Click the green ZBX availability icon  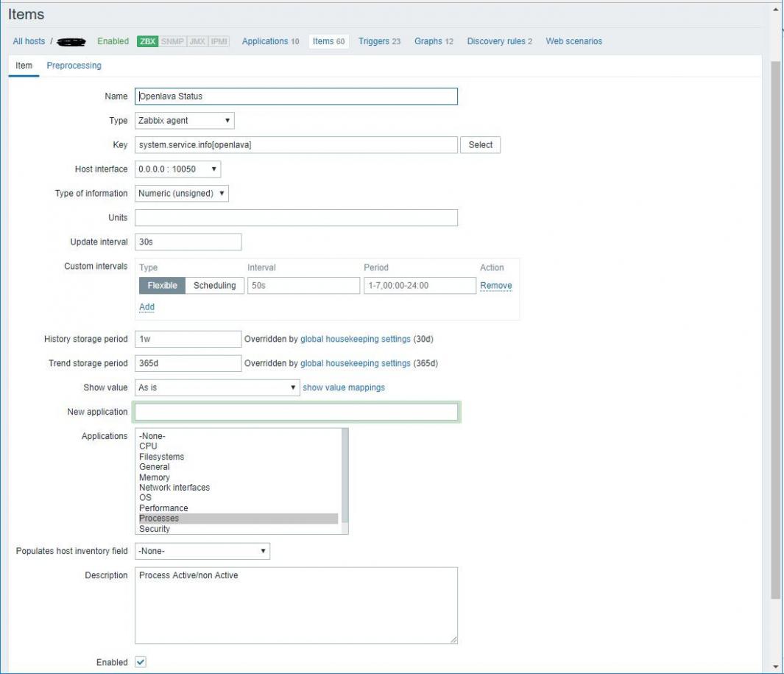[147, 41]
